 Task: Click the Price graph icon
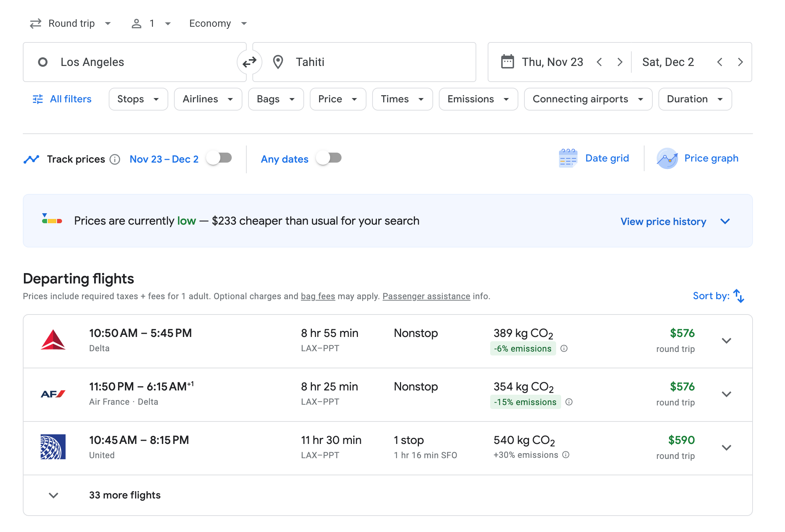click(667, 158)
